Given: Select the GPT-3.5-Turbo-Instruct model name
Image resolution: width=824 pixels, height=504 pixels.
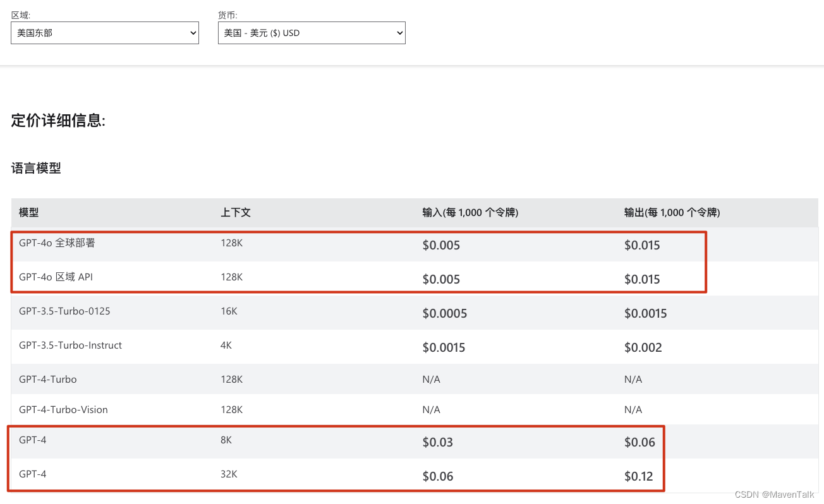Looking at the screenshot, I should (70, 345).
